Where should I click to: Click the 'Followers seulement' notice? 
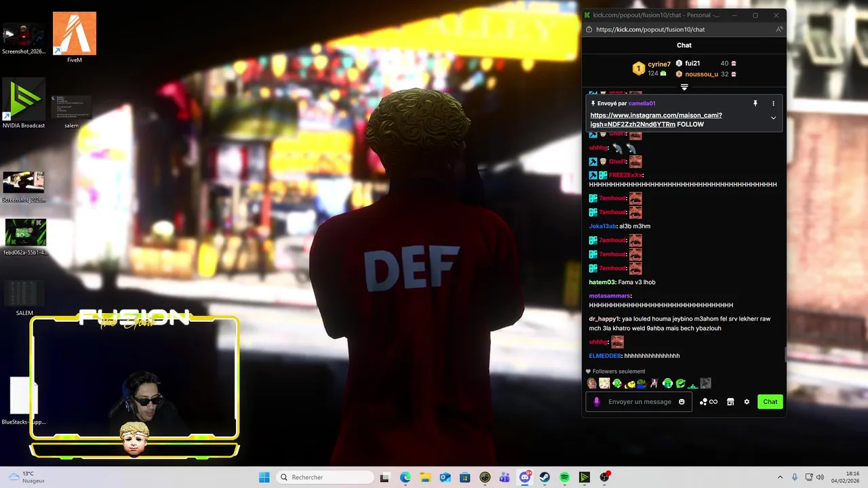click(616, 371)
